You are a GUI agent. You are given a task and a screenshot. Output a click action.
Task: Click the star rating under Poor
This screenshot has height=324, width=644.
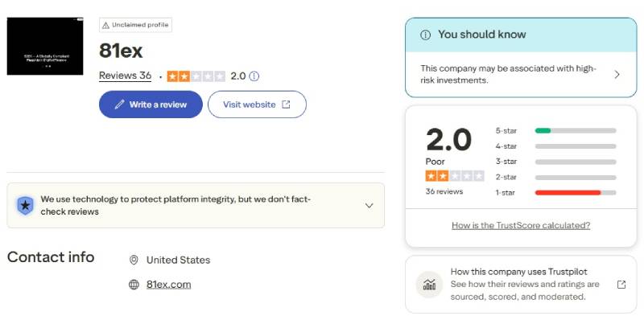click(455, 176)
